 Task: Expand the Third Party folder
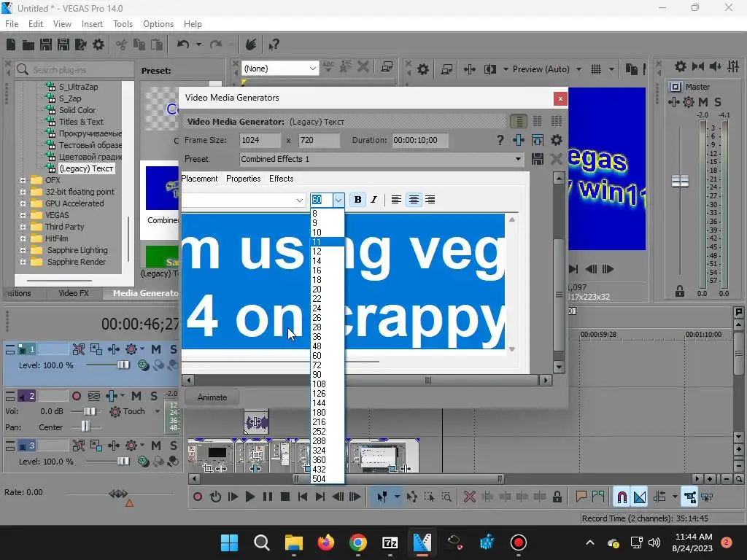[x=23, y=227]
